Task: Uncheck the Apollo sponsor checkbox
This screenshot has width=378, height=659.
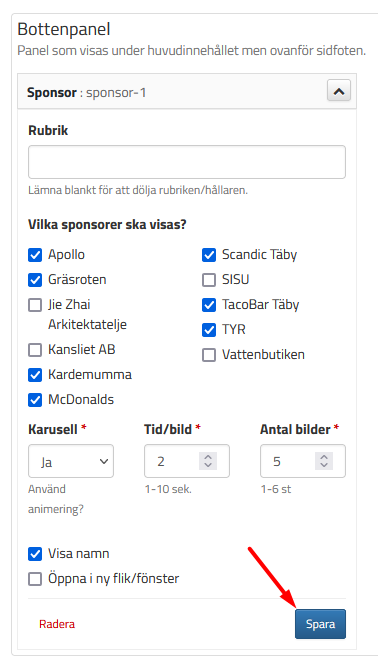Action: tap(35, 255)
